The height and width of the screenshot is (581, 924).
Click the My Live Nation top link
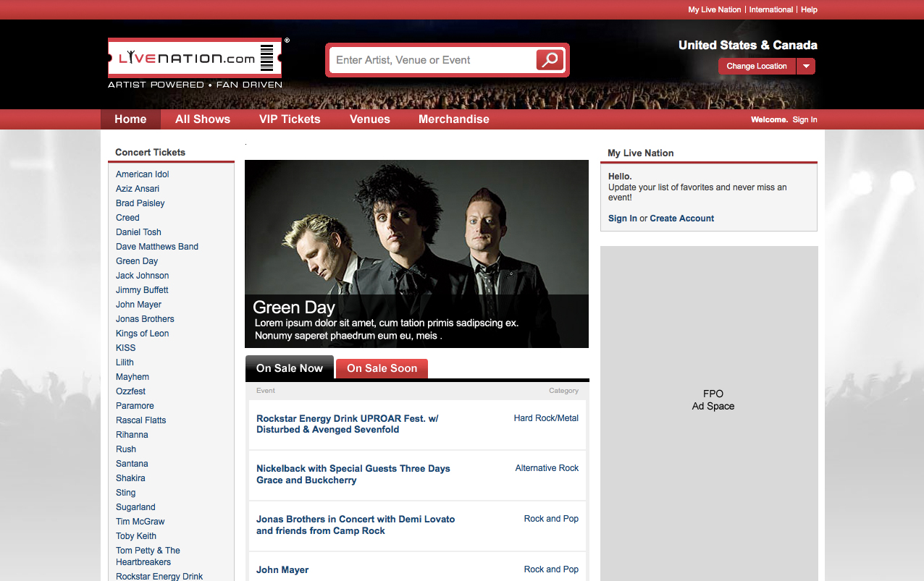tap(715, 9)
